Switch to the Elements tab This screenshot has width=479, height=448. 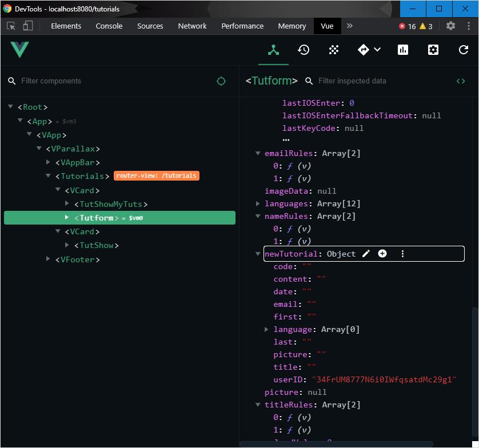tap(66, 26)
